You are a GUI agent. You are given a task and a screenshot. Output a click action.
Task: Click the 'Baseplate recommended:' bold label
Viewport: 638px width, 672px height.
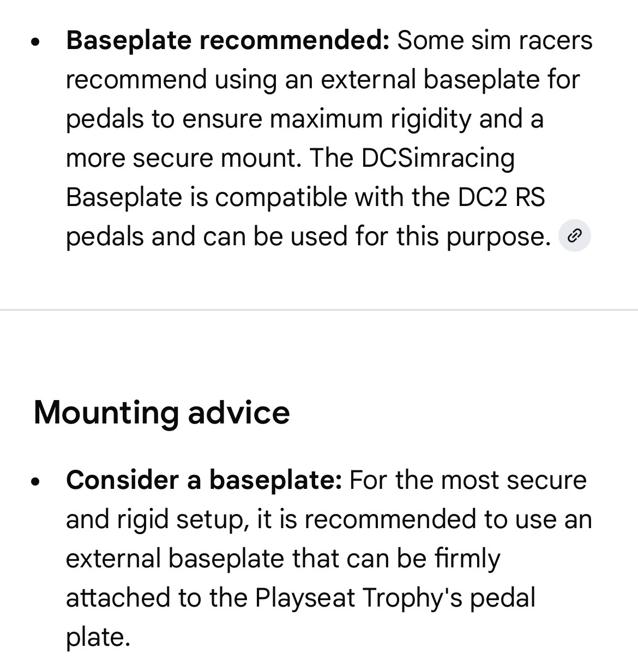pos(227,40)
